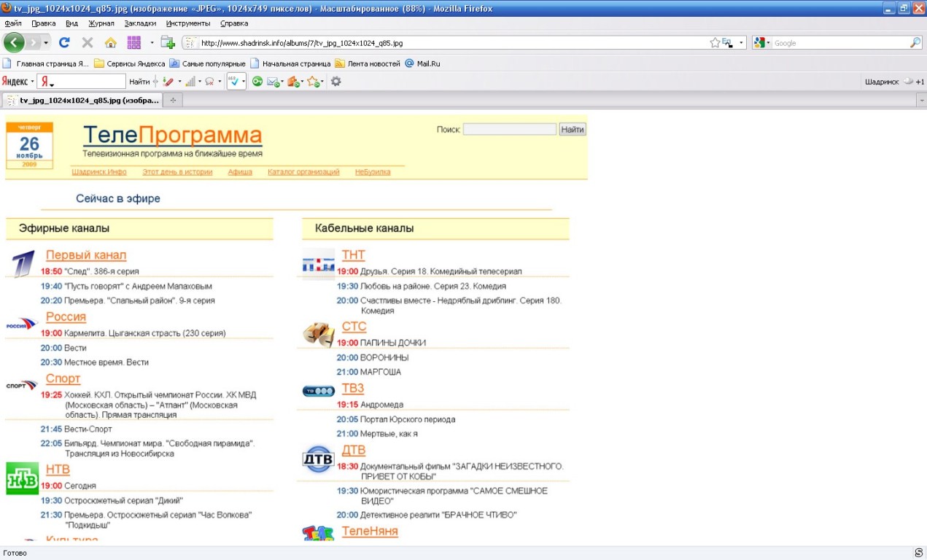The width and height of the screenshot is (927, 560).
Task: Click the Найти button on Yandex bar
Action: pos(139,82)
